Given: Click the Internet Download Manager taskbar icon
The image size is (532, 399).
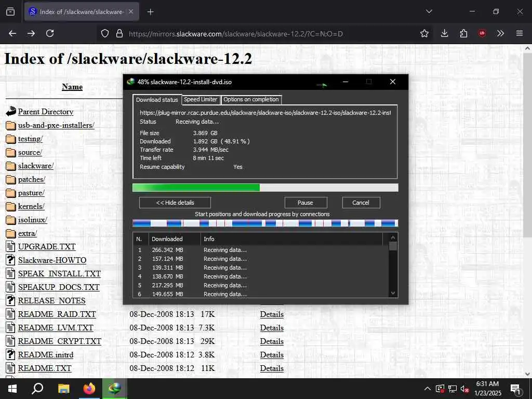Looking at the screenshot, I should click(115, 389).
